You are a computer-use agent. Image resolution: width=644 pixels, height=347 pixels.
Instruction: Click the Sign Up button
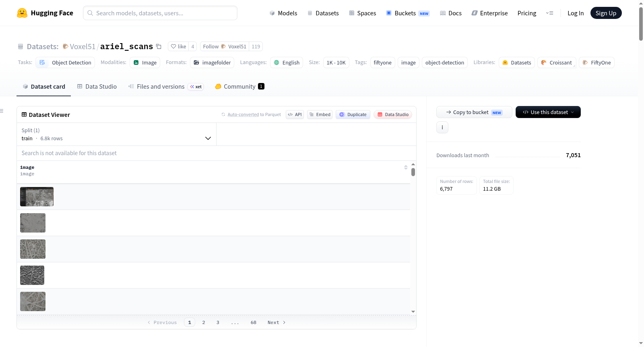(606, 13)
